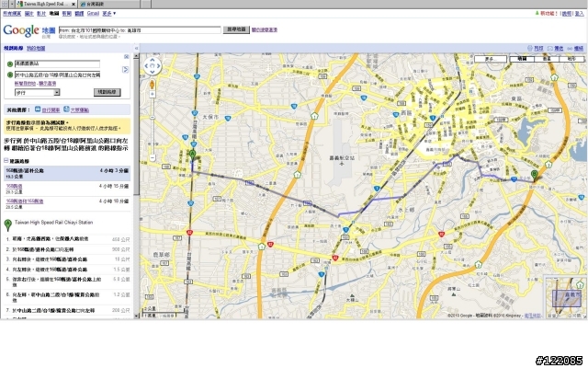The height and width of the screenshot is (368, 588).
Task: Click the pan right arrow on map control
Action: [158, 66]
